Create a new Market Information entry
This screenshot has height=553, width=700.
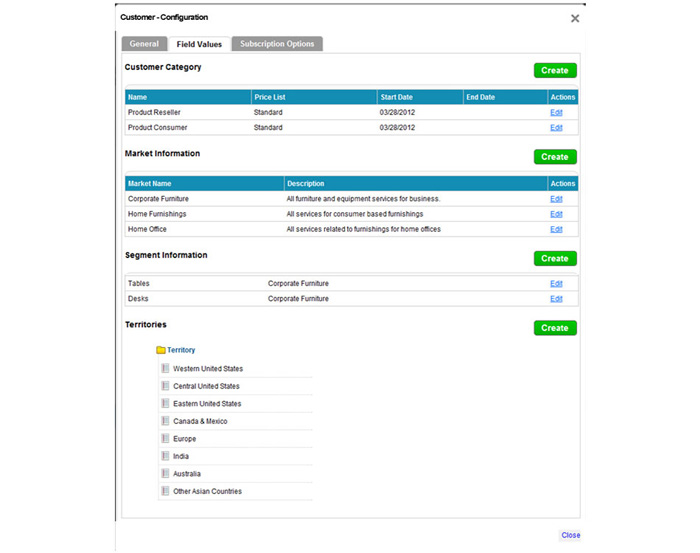tap(554, 157)
